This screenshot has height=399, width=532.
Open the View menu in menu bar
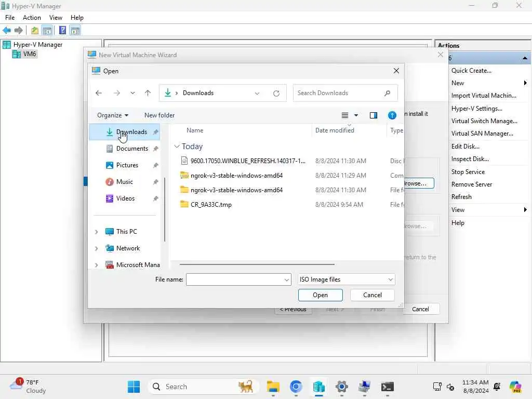(x=56, y=18)
